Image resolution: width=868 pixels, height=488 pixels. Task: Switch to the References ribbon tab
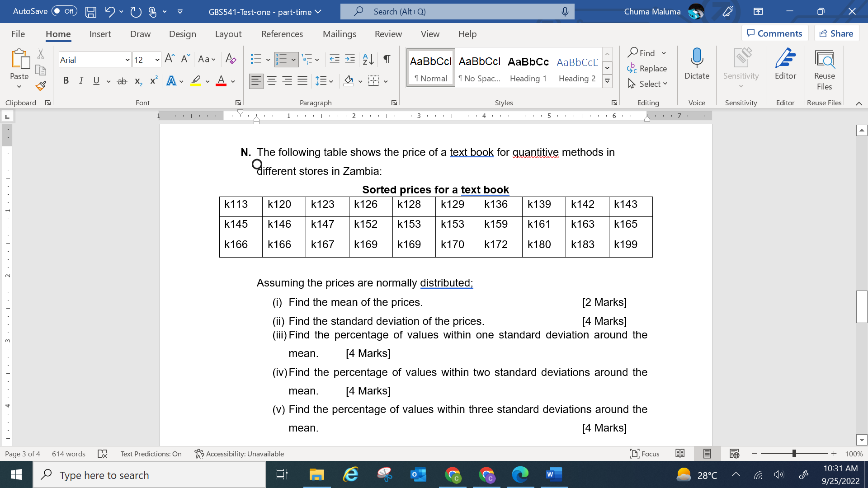coord(282,34)
